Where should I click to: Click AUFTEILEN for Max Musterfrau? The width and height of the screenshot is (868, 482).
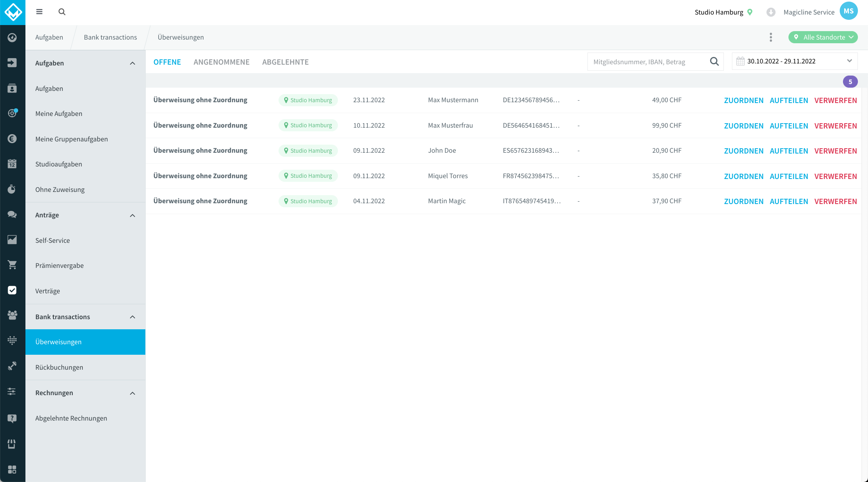(789, 126)
